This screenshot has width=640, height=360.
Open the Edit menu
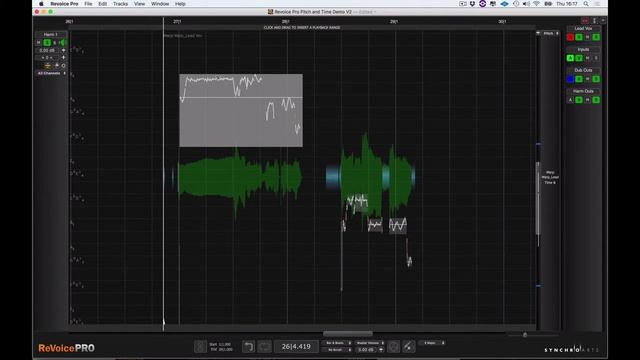pyautogui.click(x=102, y=4)
